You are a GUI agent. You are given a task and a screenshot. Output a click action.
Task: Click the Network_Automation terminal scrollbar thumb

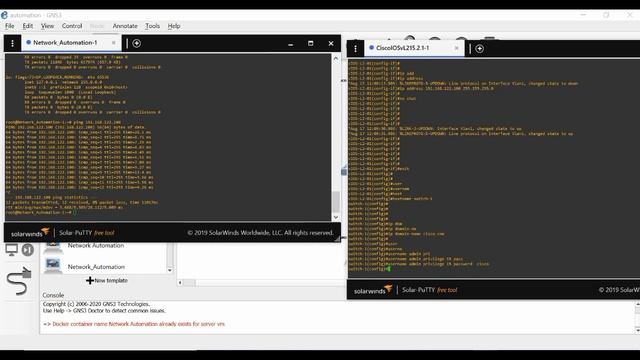coord(336,202)
